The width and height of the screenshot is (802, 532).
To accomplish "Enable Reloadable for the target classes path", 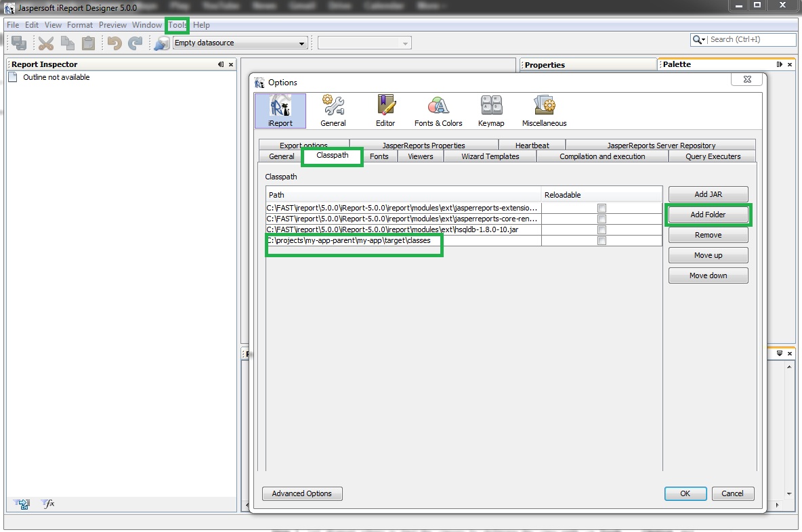I will [601, 240].
